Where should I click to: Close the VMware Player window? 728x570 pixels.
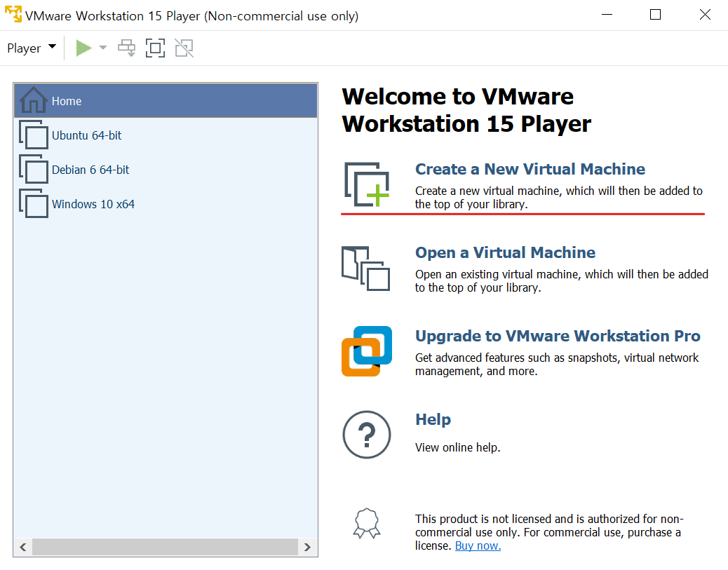705,15
